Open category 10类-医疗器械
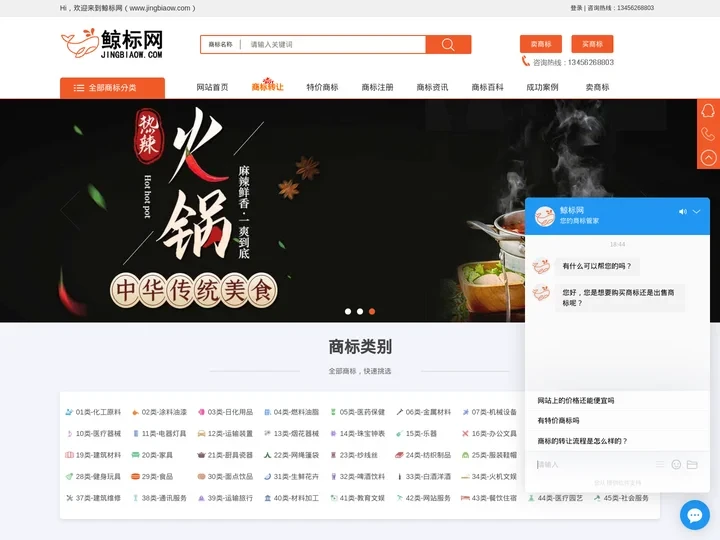 [93, 433]
